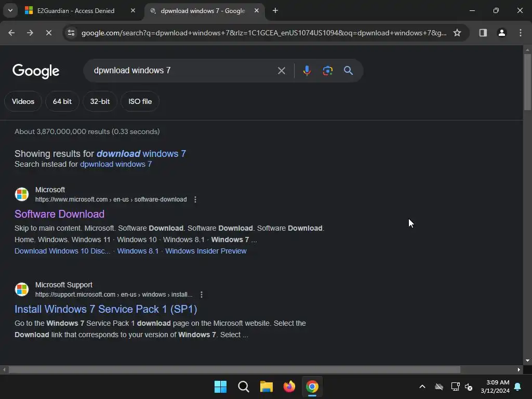Open Chrome's three-dot menu
The height and width of the screenshot is (399, 532).
(x=521, y=33)
